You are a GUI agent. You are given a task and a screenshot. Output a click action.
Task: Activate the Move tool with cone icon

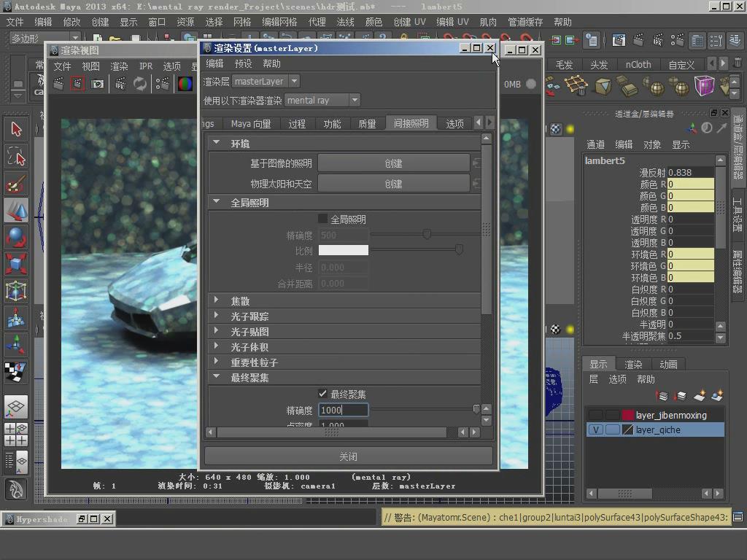16,211
